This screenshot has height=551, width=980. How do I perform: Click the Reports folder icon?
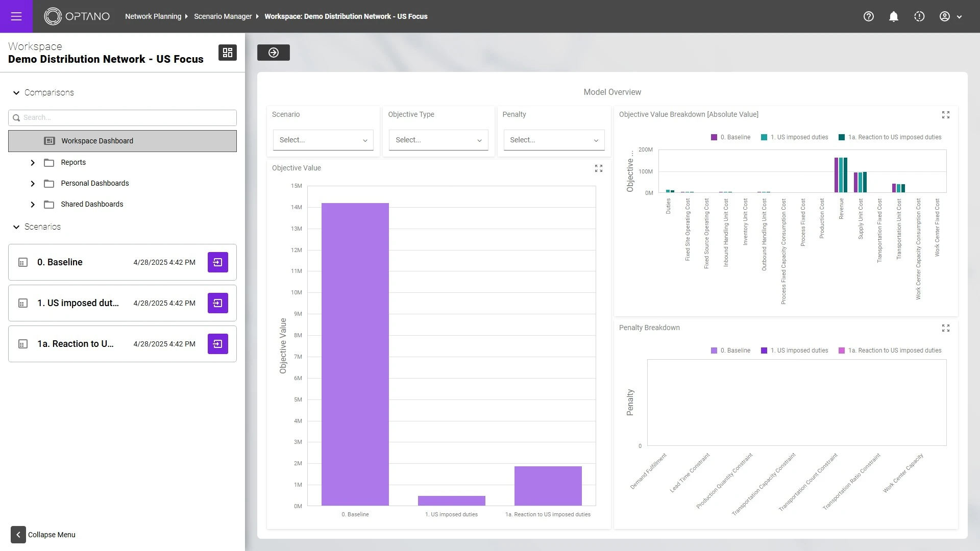pos(49,162)
